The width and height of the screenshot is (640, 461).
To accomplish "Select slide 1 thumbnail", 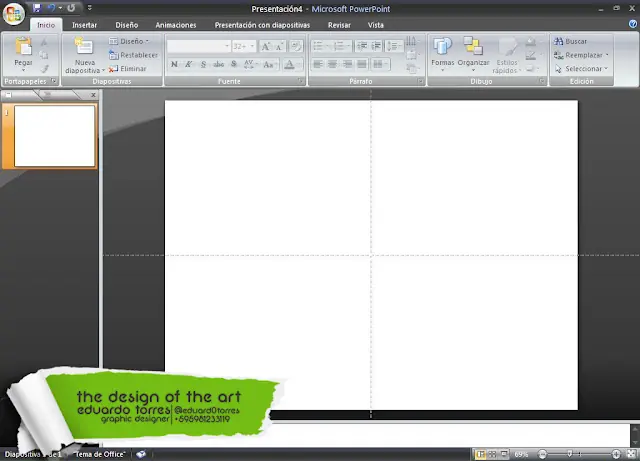I will 54,136.
